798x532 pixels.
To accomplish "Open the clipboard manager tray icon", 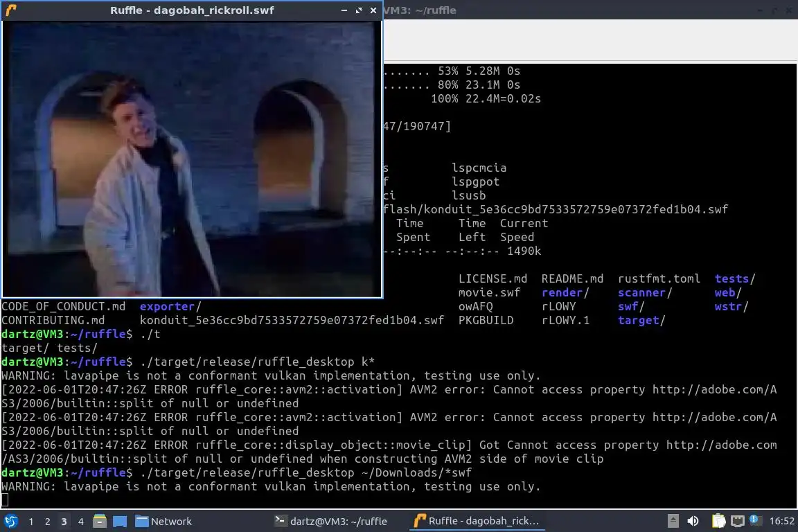I will [x=718, y=521].
